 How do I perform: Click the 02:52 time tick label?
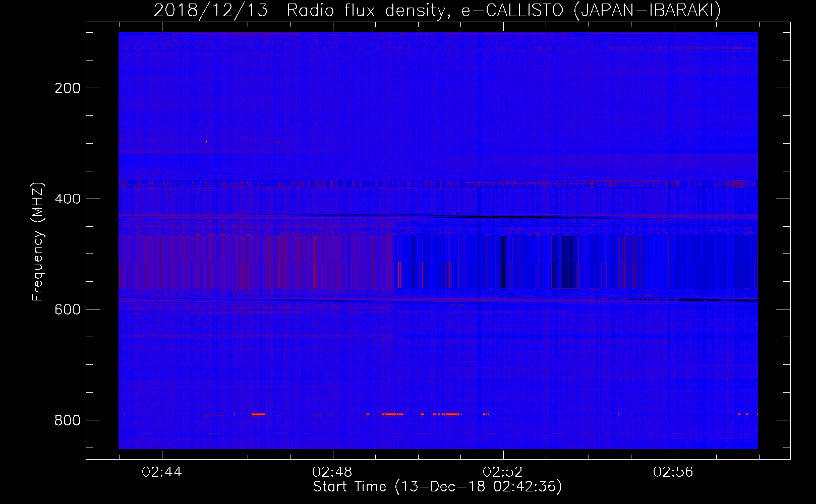[x=503, y=472]
